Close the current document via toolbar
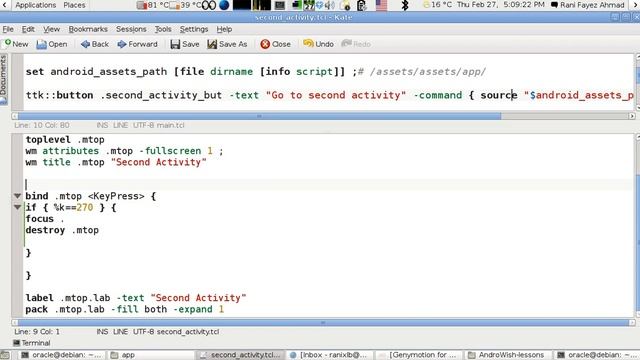 276,44
